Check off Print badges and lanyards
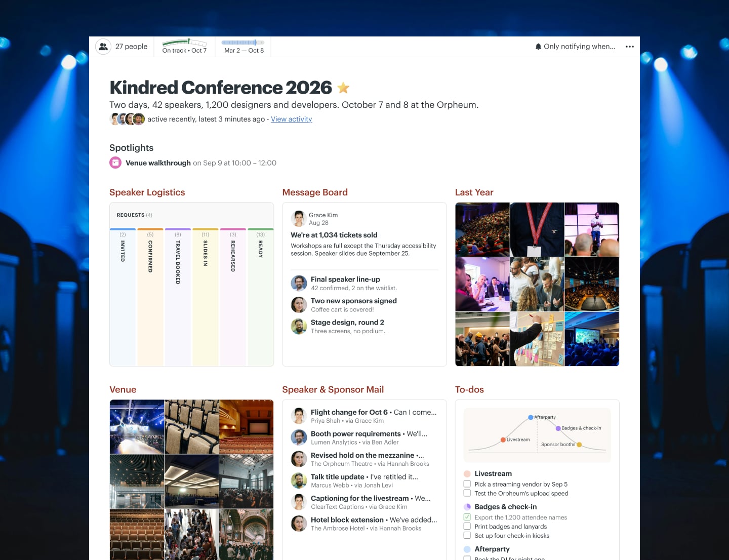Image resolution: width=729 pixels, height=560 pixels. click(467, 526)
